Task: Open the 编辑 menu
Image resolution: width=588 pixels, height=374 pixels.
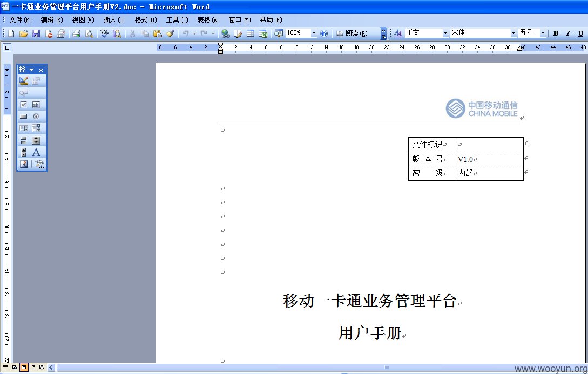Action: tap(52, 20)
